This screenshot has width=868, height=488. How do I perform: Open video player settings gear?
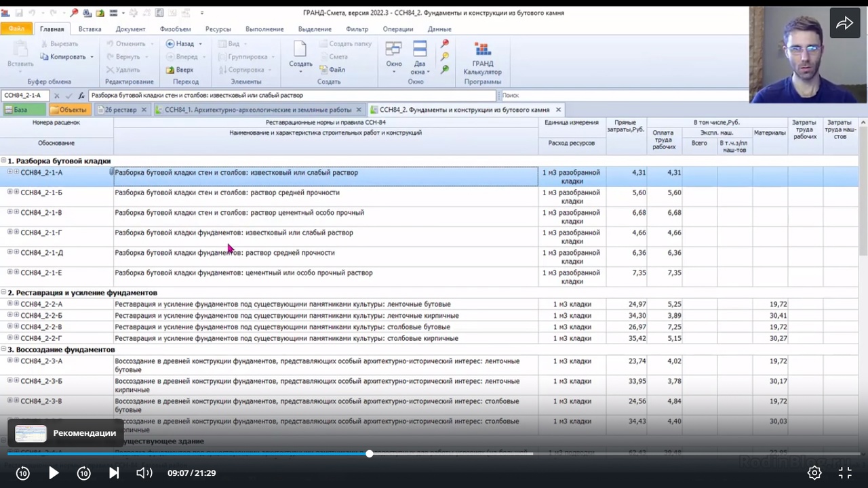click(x=814, y=473)
